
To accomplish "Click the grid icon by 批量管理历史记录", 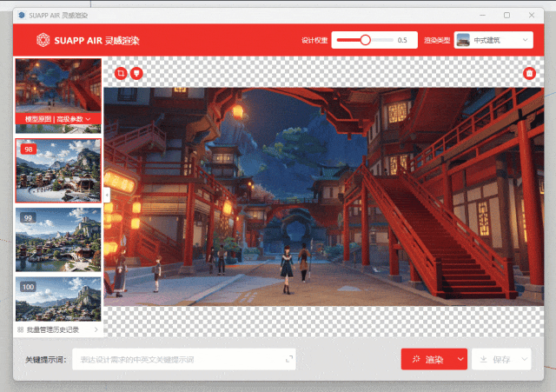I will pos(21,330).
